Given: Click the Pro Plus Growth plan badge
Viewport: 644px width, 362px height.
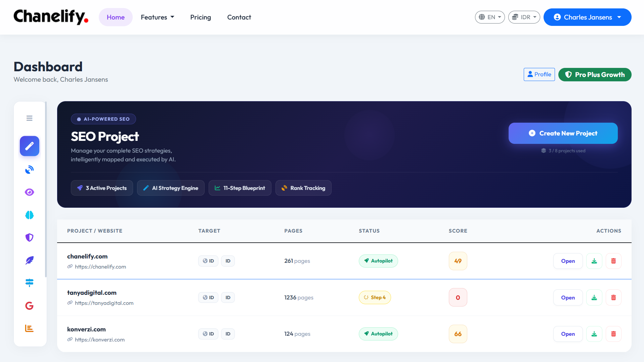Looking at the screenshot, I should pos(595,75).
